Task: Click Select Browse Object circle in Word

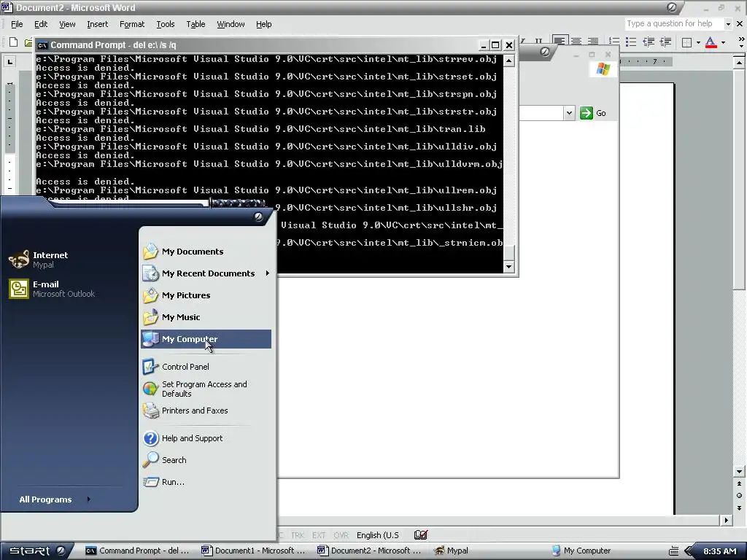Action: coord(740,496)
